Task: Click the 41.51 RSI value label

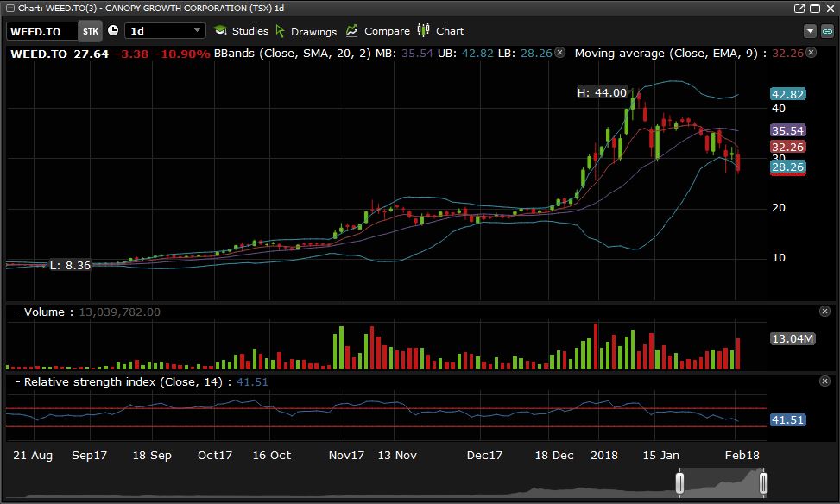Action: point(787,419)
